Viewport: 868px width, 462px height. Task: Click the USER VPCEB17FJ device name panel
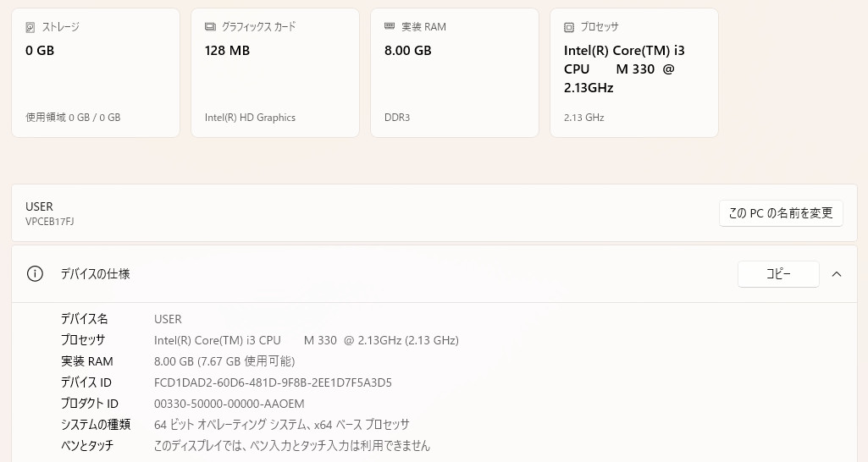434,213
